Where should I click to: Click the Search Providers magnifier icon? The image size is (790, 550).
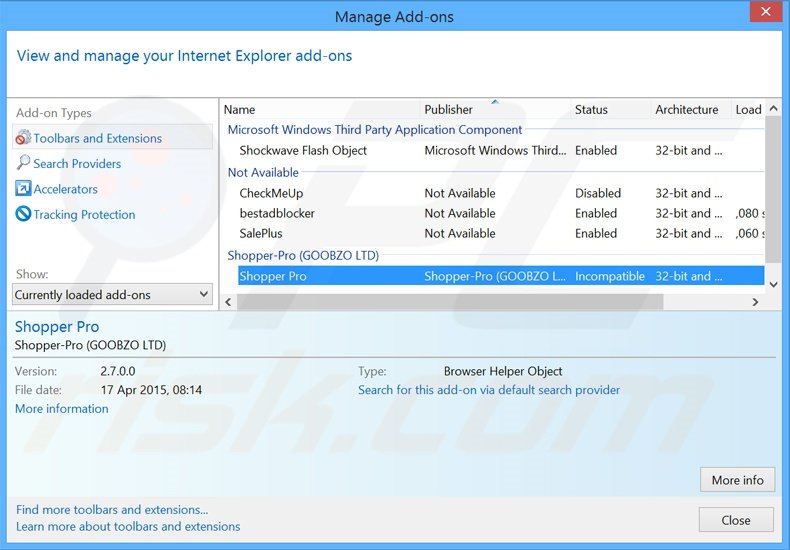click(23, 163)
